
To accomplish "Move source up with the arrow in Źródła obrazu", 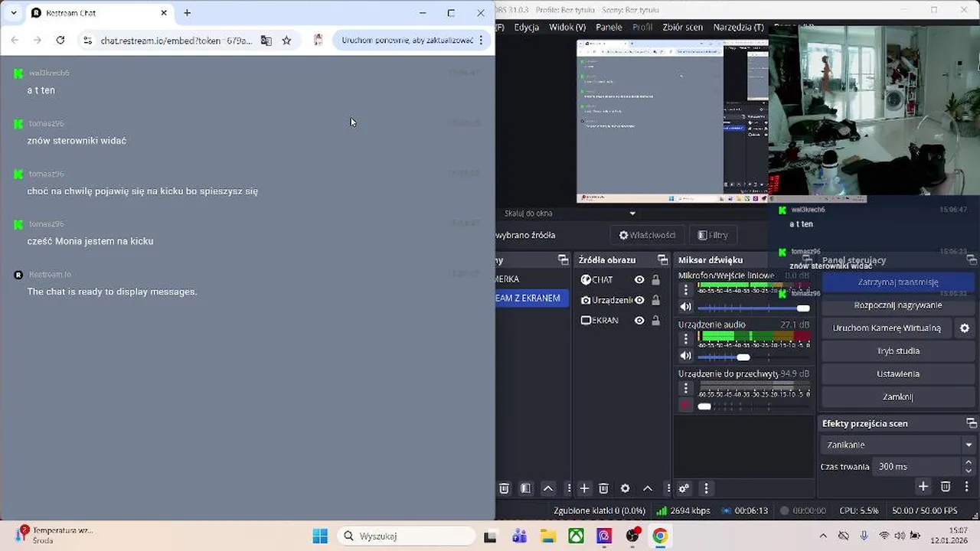I will point(647,488).
